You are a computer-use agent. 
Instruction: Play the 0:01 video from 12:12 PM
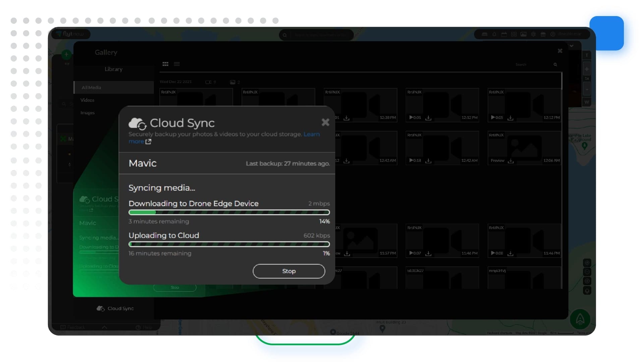[415, 118]
